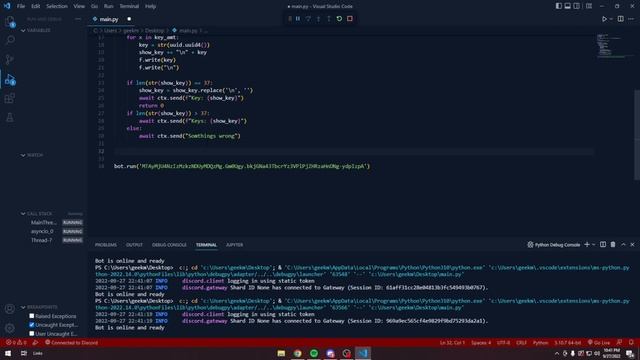This screenshot has width=640, height=360.
Task: Open the Terminal menu
Action: pos(129,6)
